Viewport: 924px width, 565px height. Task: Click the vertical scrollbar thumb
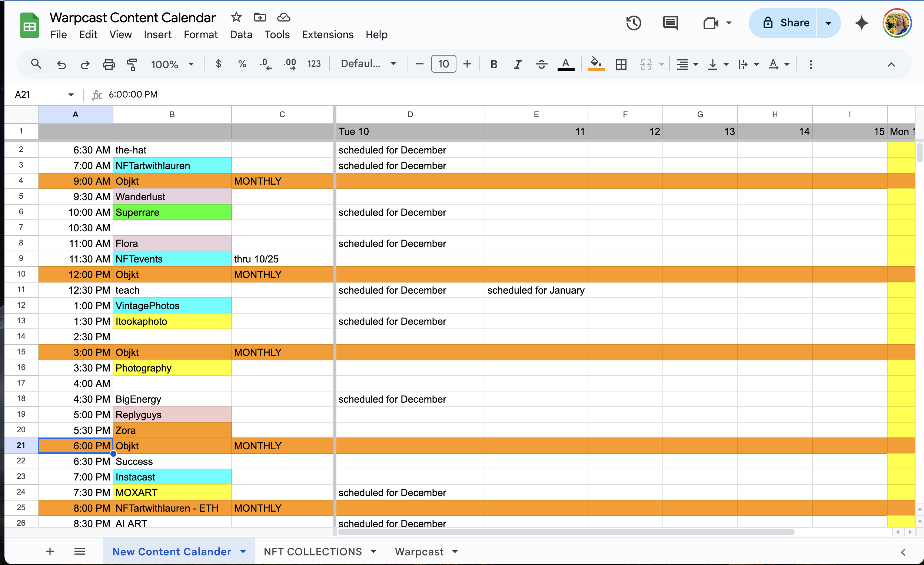tap(920, 152)
